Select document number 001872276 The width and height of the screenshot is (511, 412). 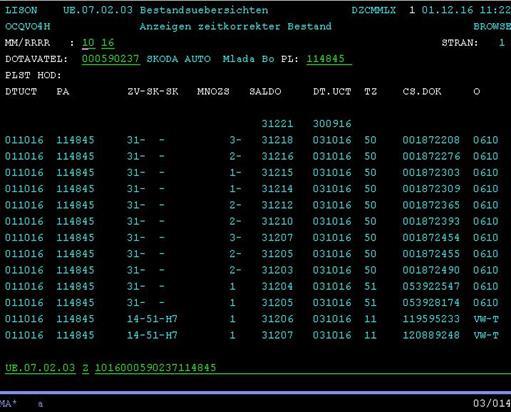(431, 156)
